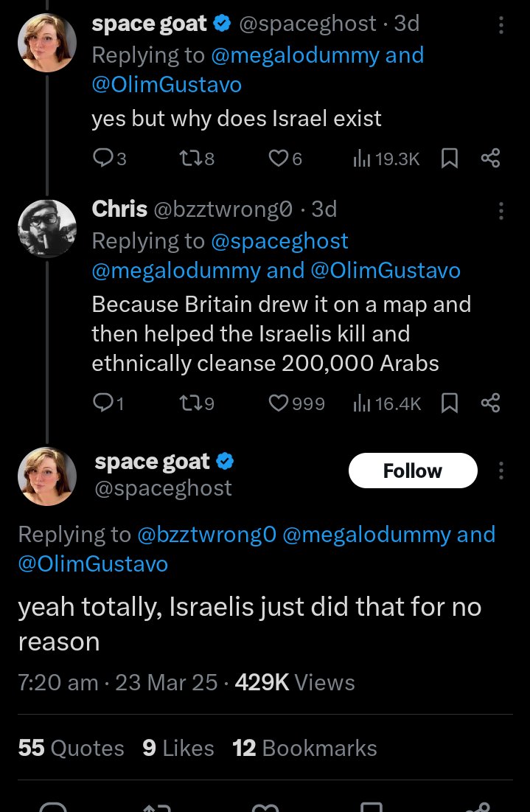Screen dimensions: 530x812
Task: Like Chris's tweet showing 999 likes
Action: click(296, 403)
